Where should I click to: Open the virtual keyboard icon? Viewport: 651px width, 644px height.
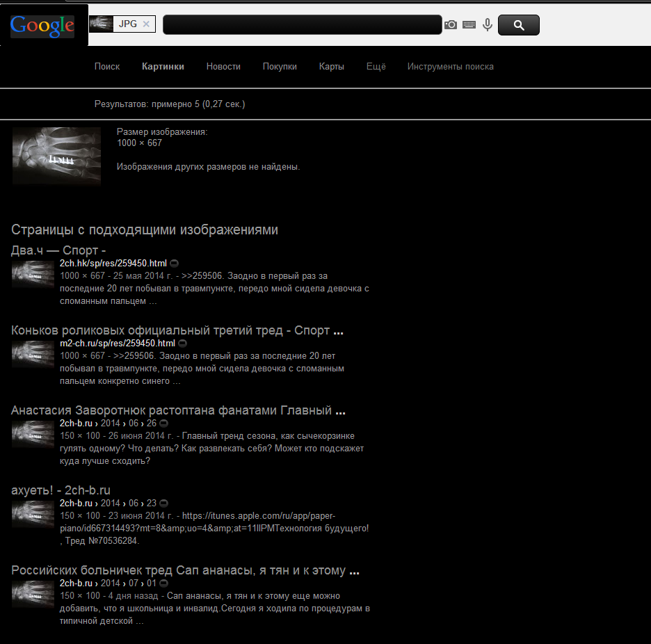[x=469, y=25]
